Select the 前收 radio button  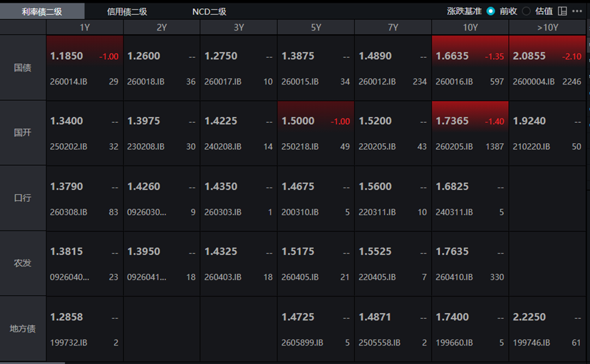click(490, 12)
